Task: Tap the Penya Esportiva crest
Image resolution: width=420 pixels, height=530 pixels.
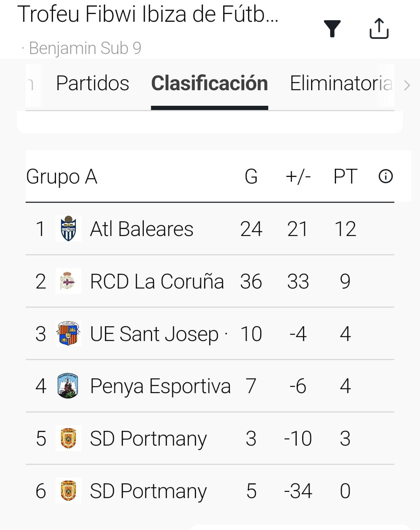Action: (x=68, y=386)
